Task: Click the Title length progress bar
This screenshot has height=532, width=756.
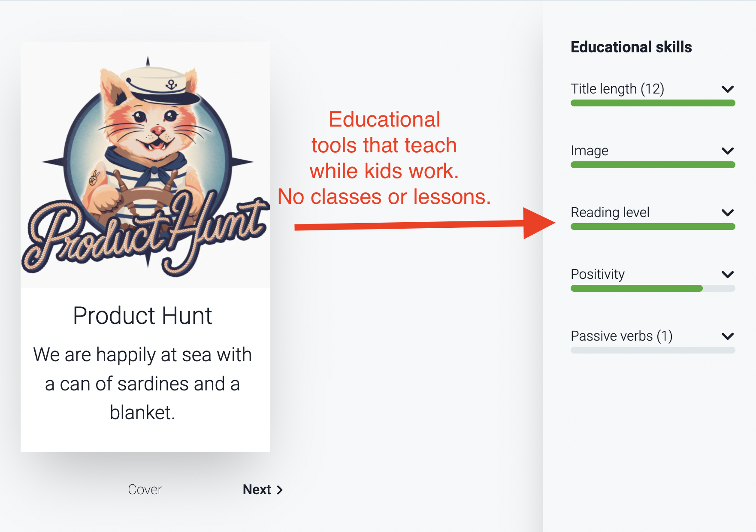Action: pyautogui.click(x=653, y=103)
